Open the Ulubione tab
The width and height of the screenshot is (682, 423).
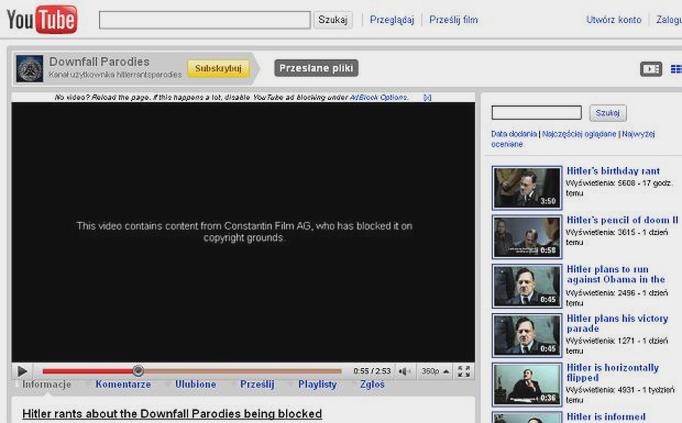pyautogui.click(x=195, y=384)
